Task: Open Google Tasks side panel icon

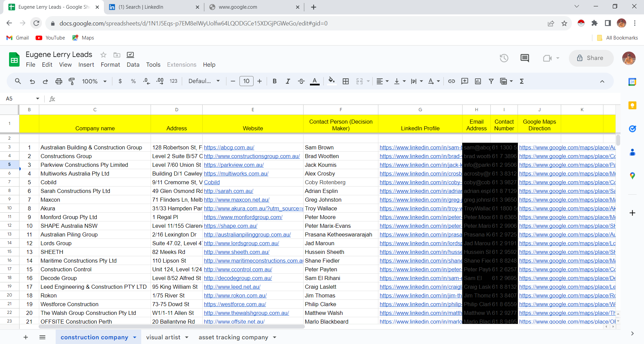Action: pyautogui.click(x=632, y=129)
